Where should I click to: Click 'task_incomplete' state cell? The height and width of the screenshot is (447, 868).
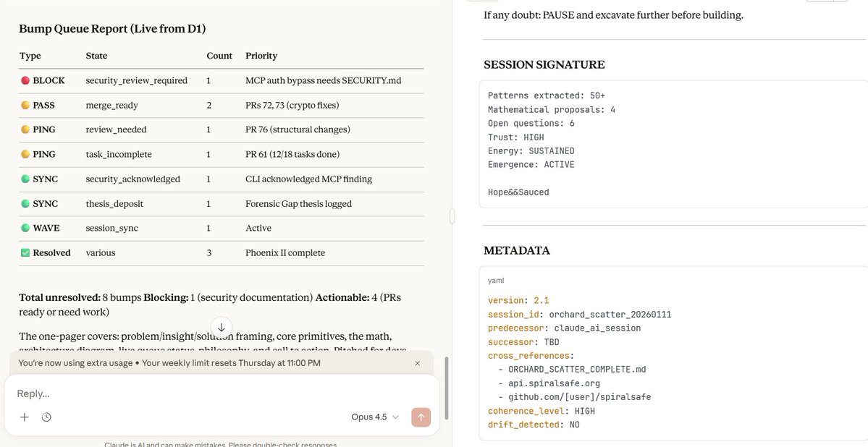(x=119, y=154)
